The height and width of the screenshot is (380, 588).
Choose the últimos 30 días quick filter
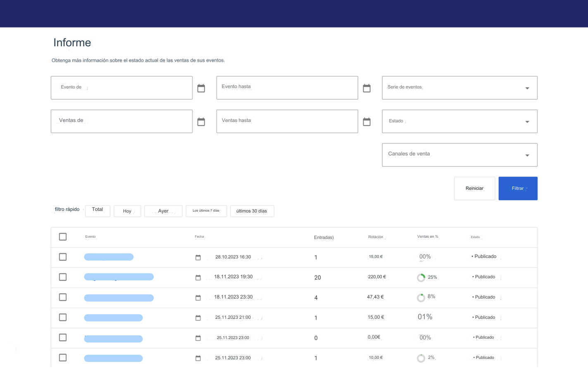(252, 211)
